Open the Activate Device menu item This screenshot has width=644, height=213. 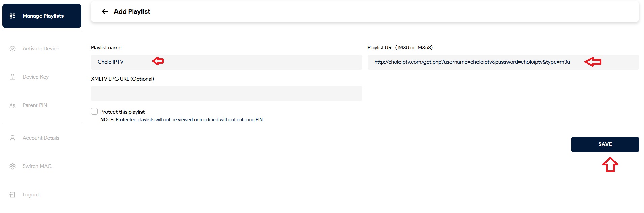(41, 49)
